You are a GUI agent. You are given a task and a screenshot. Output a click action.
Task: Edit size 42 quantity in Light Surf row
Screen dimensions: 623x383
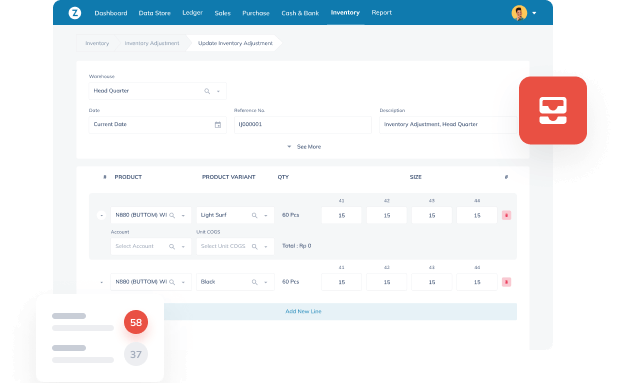click(387, 215)
